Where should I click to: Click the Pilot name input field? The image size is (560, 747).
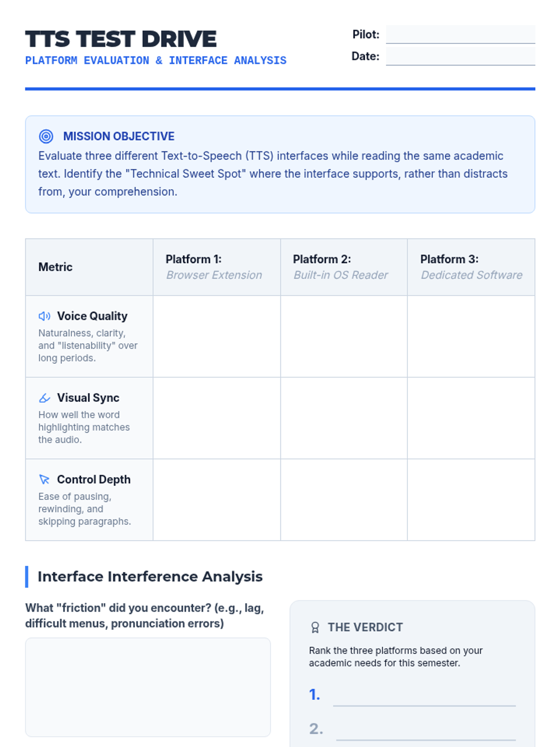pyautogui.click(x=460, y=35)
